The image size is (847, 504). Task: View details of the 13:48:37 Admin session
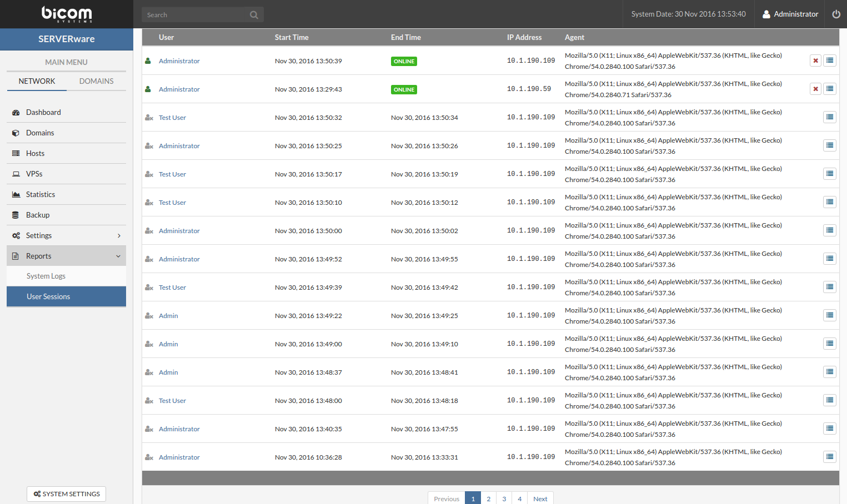(x=829, y=372)
